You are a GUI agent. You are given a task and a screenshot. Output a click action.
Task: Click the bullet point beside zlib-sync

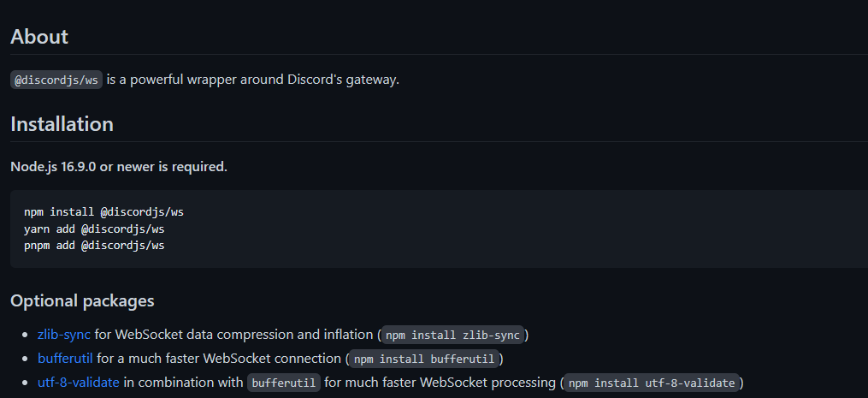[24, 335]
